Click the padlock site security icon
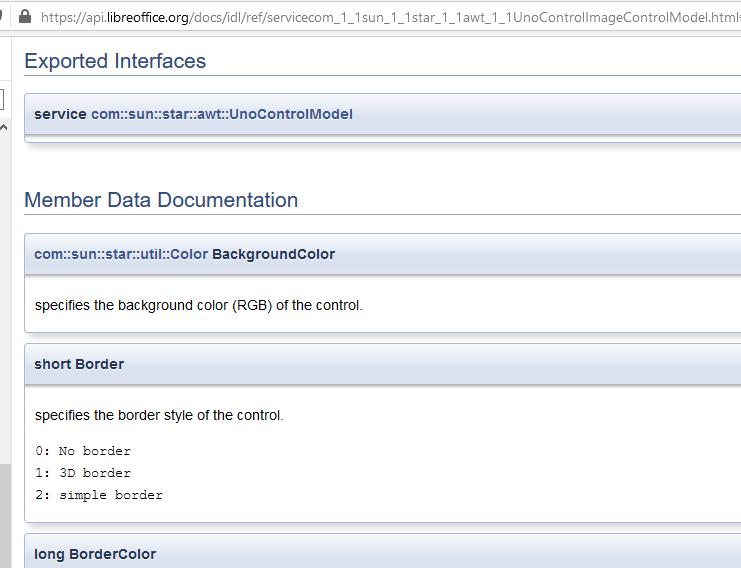Viewport: 741px width, 568px height. [25, 17]
